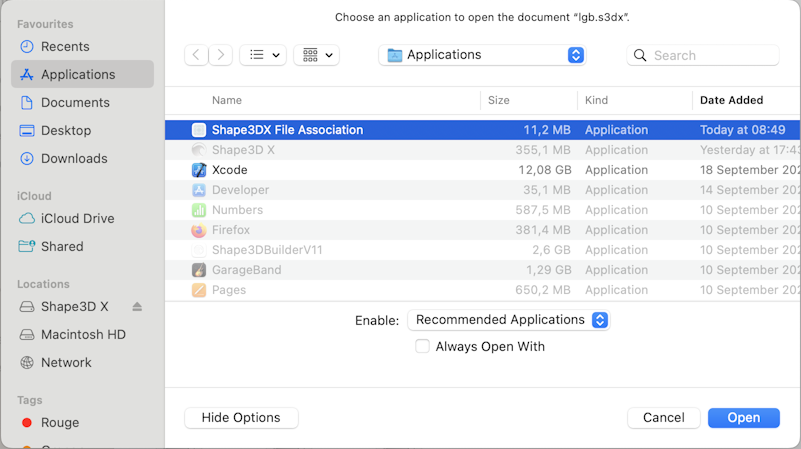The image size is (801, 449).
Task: Click the Numbers application icon
Action: coord(199,210)
